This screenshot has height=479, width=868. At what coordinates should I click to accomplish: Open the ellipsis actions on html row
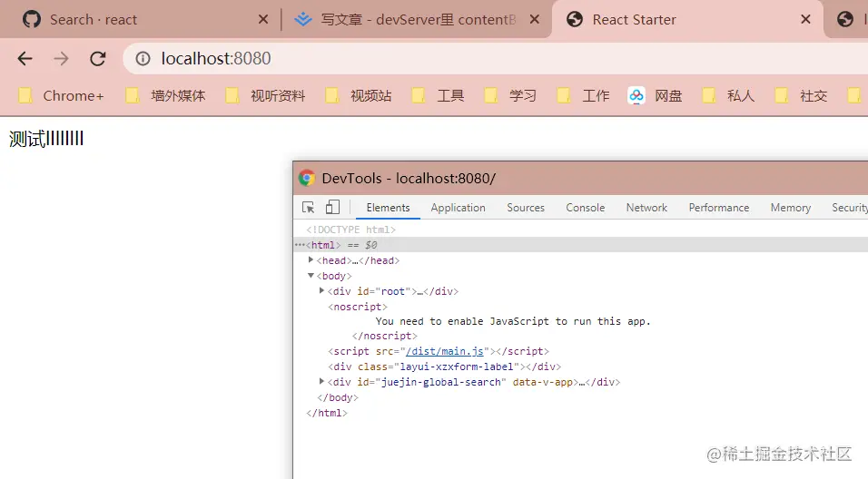[x=300, y=244]
